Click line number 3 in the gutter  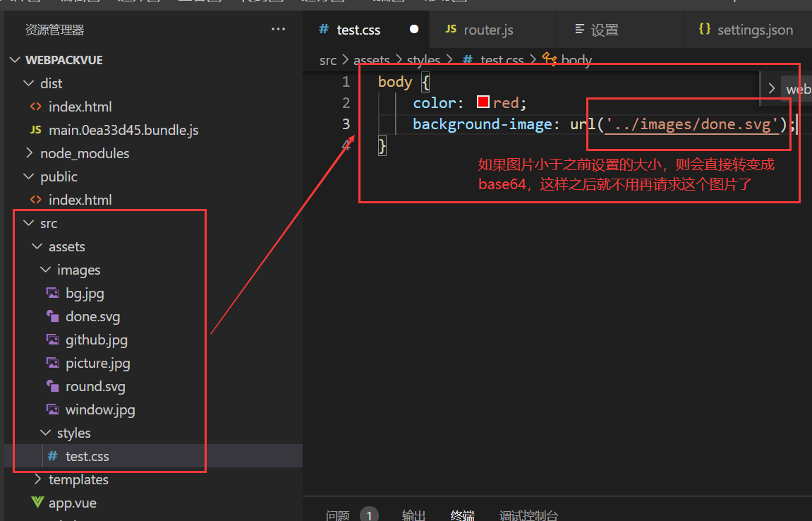point(346,124)
